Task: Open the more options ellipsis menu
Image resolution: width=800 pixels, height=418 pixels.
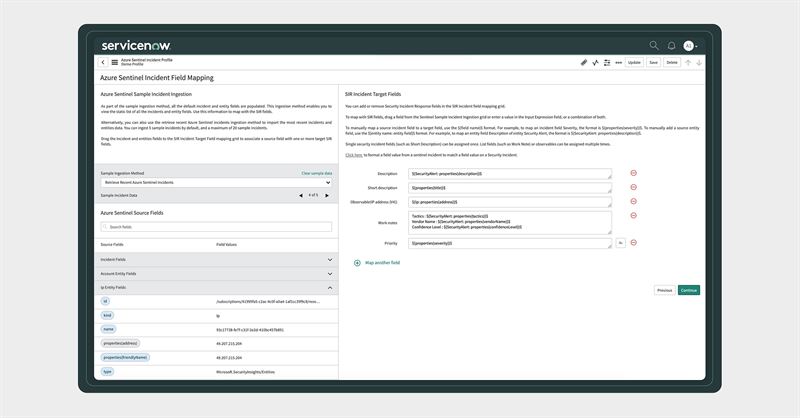Action: coord(619,62)
